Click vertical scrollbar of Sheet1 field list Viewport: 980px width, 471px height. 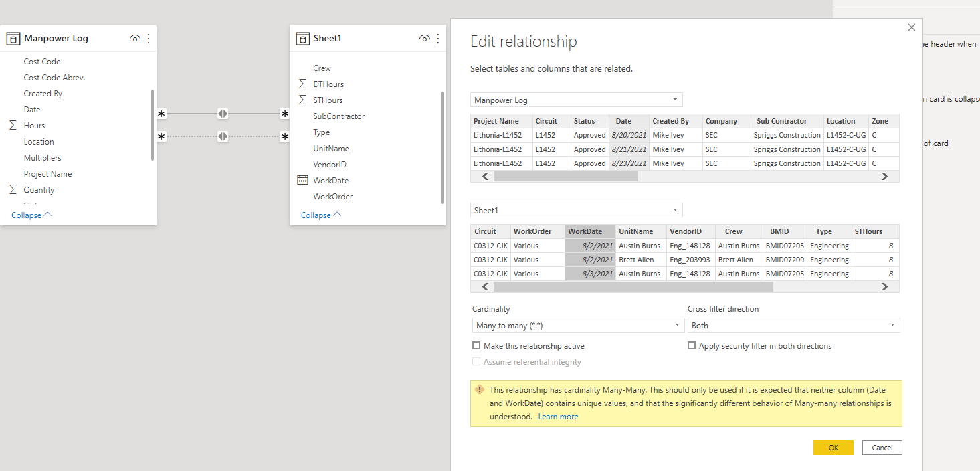coord(442,148)
